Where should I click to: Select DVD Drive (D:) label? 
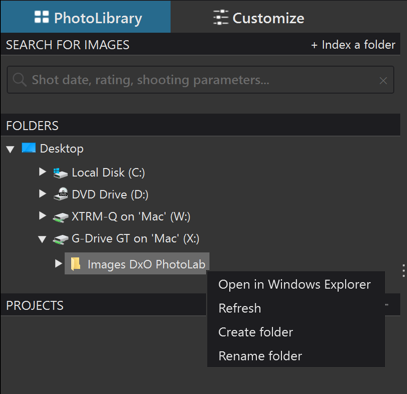click(110, 195)
